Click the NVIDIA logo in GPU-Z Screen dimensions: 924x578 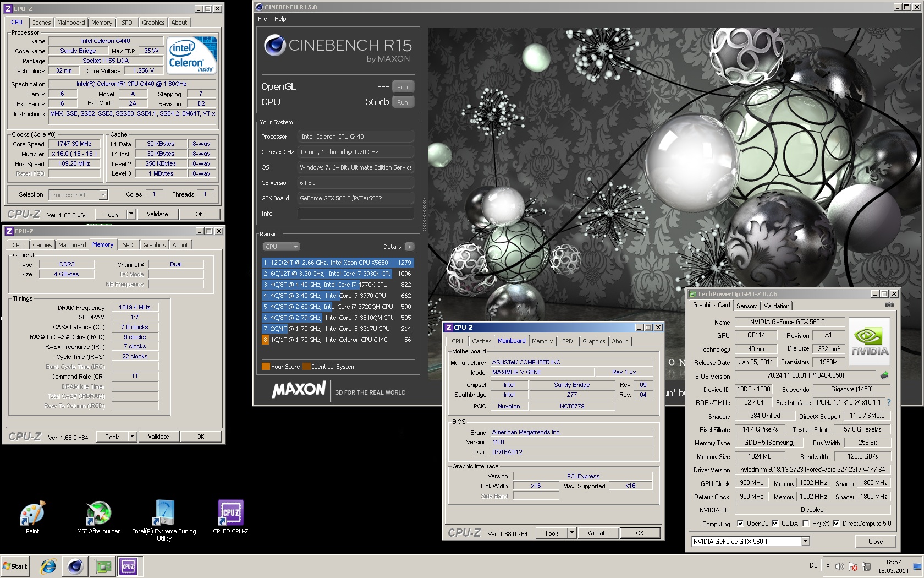click(870, 342)
